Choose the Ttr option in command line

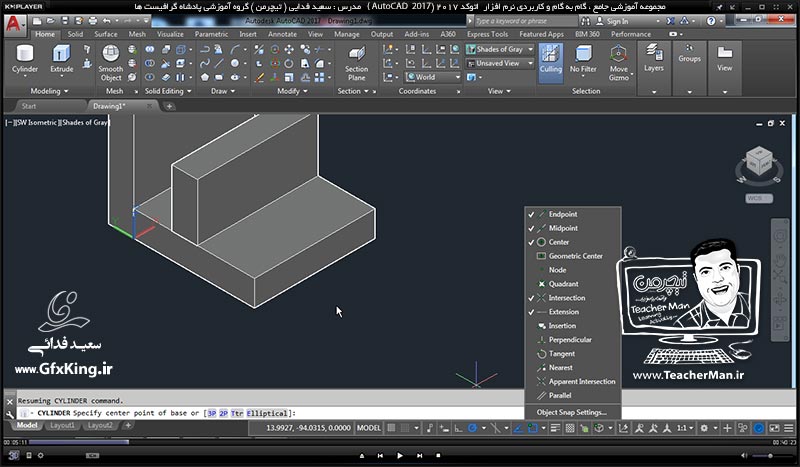click(x=237, y=413)
